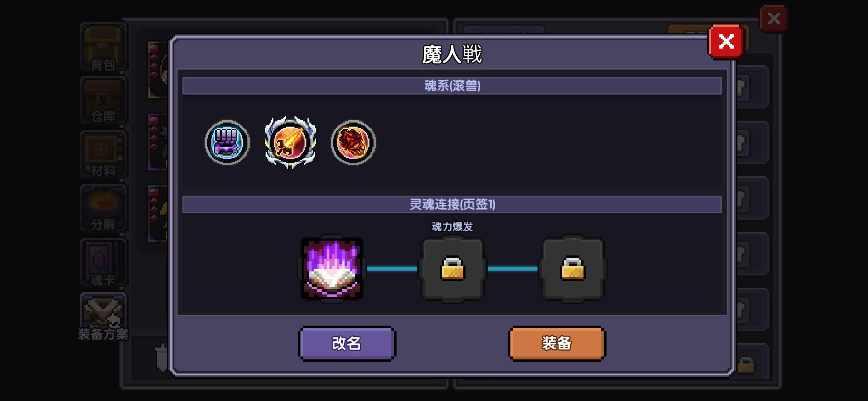Select the flaming sword soul with silver frame
The width and height of the screenshot is (868, 401).
pyautogui.click(x=290, y=142)
